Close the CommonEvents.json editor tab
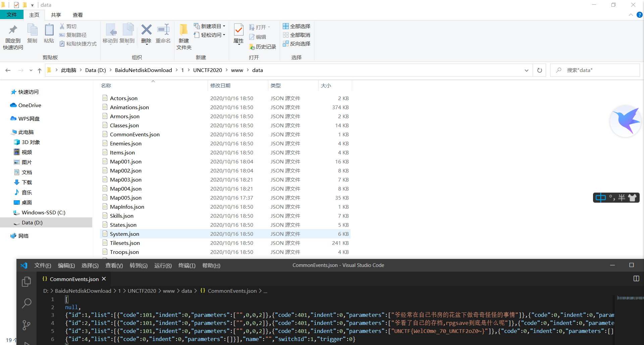The image size is (644, 345). (x=104, y=279)
